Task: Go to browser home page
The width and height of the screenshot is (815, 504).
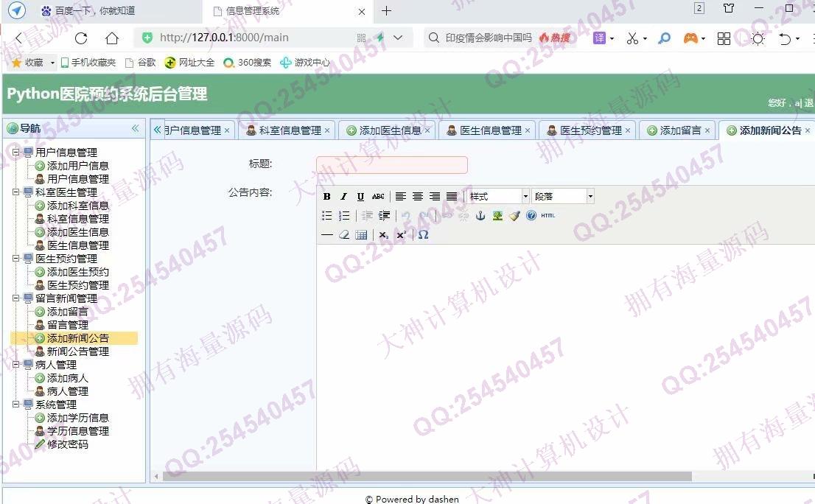Action: (112, 38)
